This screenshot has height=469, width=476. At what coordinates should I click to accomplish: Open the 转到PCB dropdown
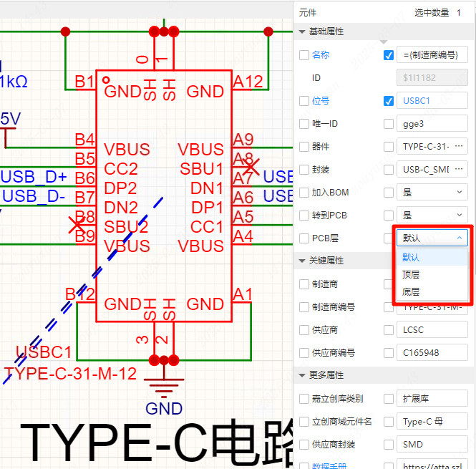pos(432,216)
